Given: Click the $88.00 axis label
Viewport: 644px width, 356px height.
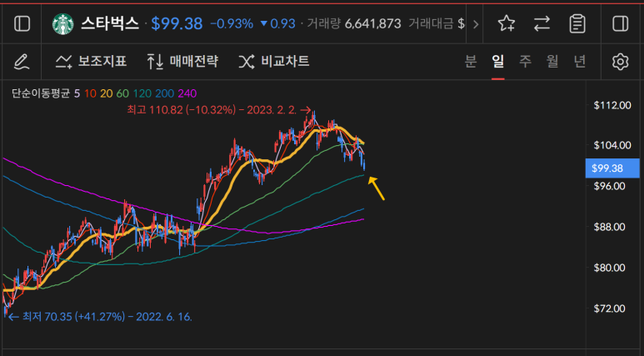Looking at the screenshot, I should click(610, 227).
